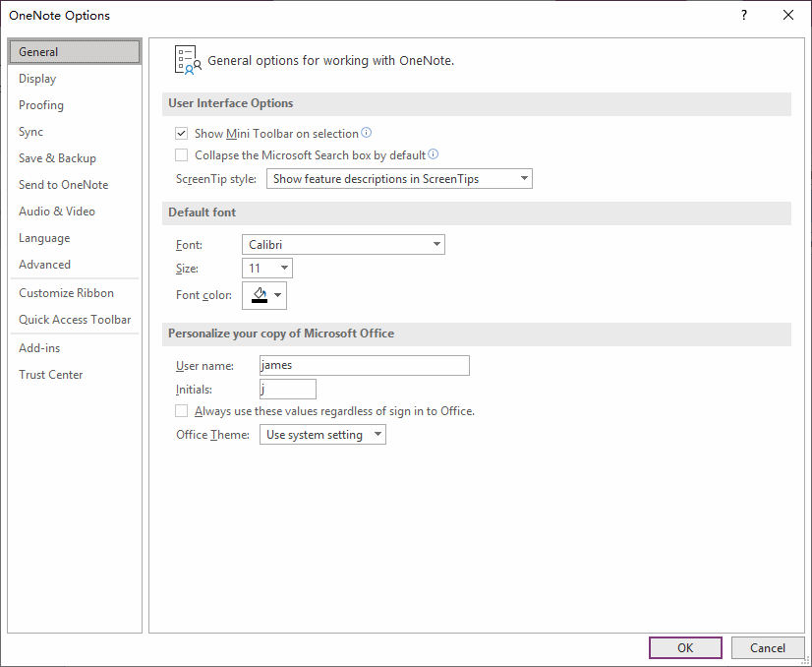Click the Help question mark icon
This screenshot has width=812, height=667.
[x=743, y=15]
